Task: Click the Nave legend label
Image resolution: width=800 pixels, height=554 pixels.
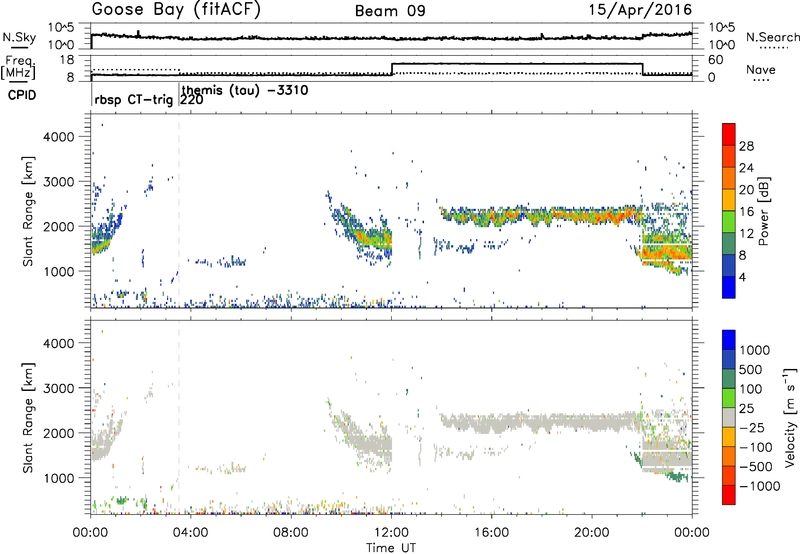Action: tap(761, 69)
